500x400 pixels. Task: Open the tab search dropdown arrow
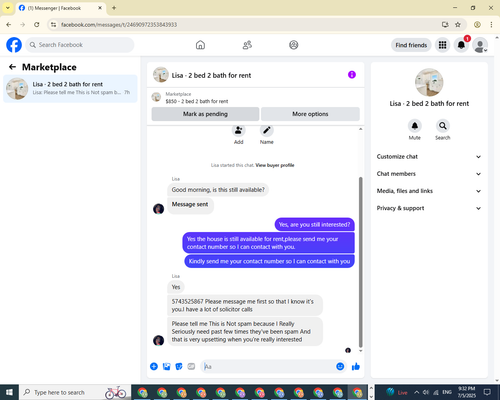point(7,8)
